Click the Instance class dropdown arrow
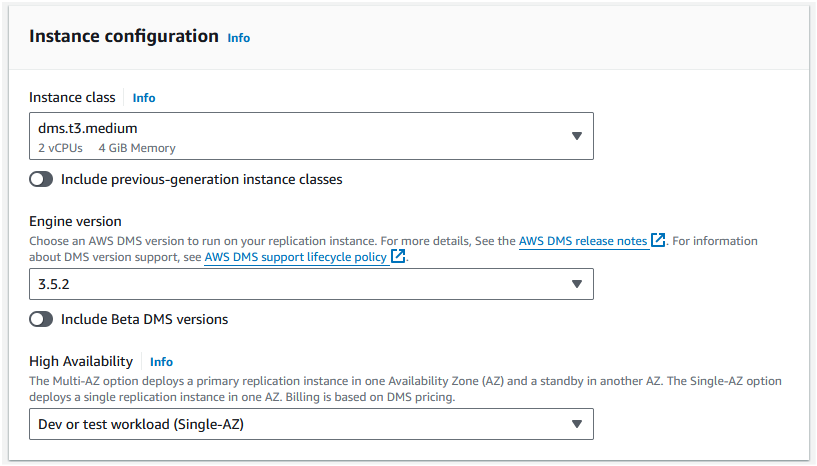The image size is (817, 466). [x=577, y=136]
